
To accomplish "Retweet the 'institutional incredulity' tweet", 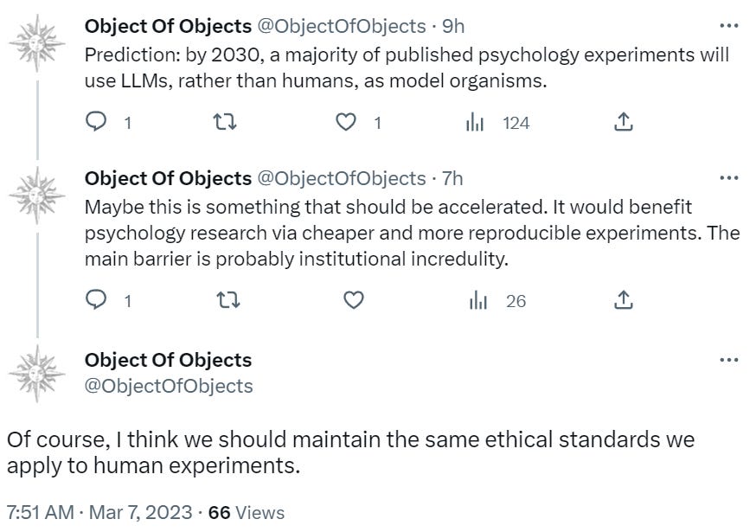I will click(x=226, y=300).
